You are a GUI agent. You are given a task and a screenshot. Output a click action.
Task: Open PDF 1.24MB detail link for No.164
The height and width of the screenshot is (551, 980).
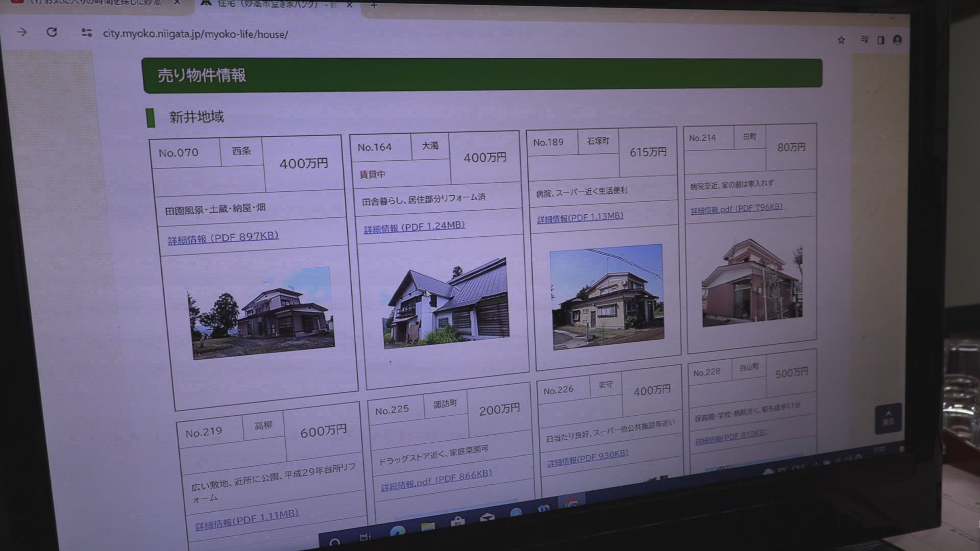[414, 227]
